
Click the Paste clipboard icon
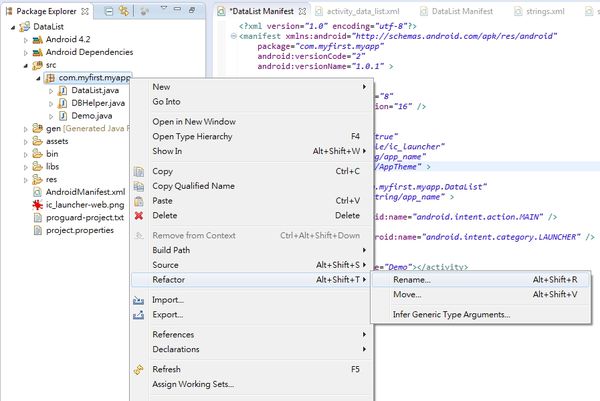pyautogui.click(x=139, y=201)
